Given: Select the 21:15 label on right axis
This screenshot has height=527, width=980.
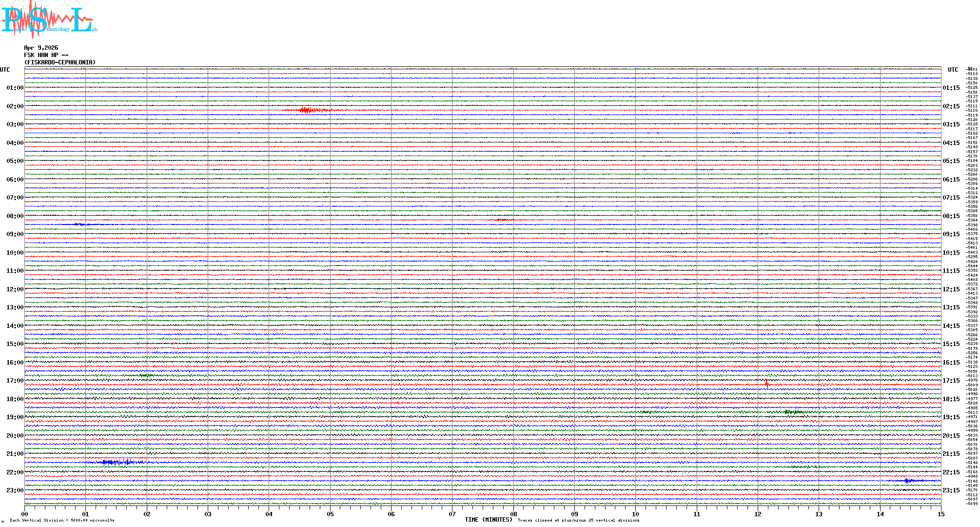Looking at the screenshot, I should point(951,454).
